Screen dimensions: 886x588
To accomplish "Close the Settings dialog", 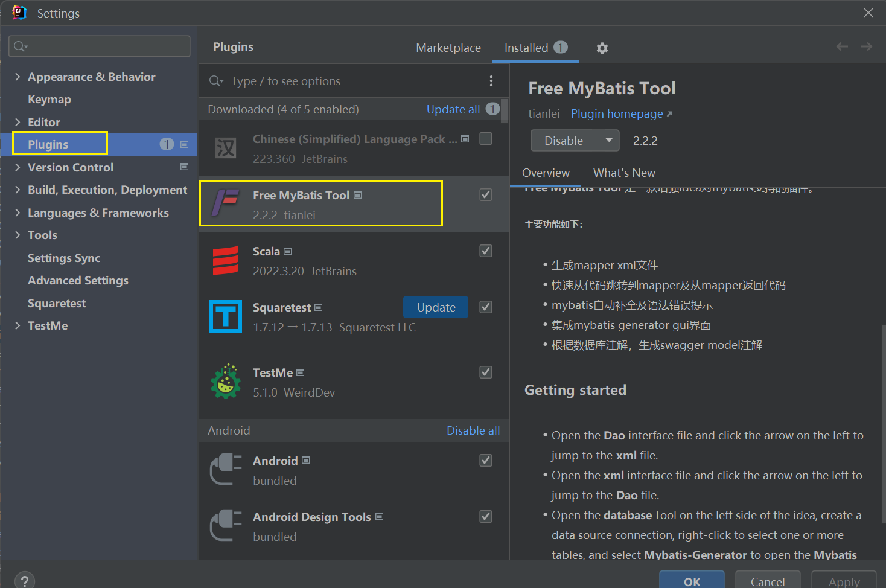I will click(868, 13).
